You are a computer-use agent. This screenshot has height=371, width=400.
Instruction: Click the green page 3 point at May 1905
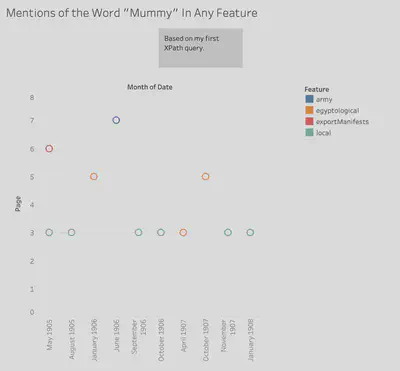coord(49,232)
